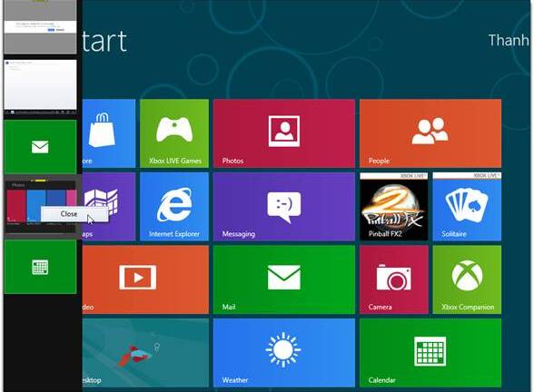Switch to the white browser window thumbnail
This screenshot has width=534, height=392.
pyautogui.click(x=40, y=87)
